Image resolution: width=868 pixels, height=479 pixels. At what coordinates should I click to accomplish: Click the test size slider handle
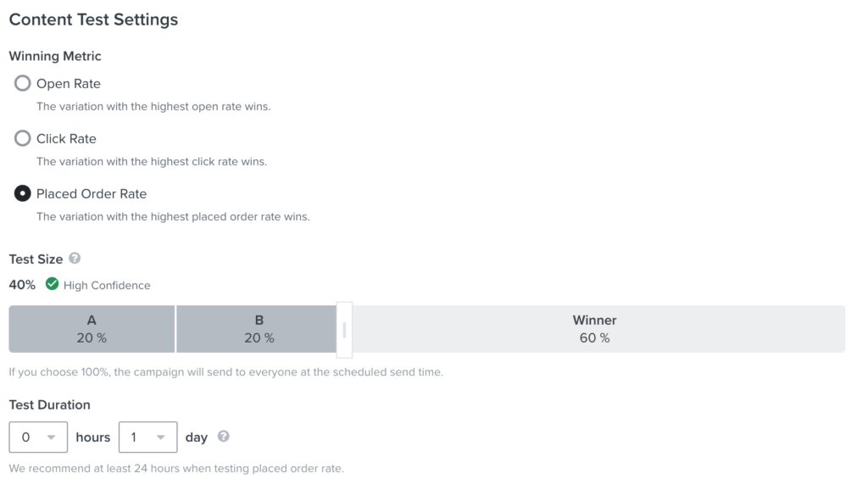pos(344,330)
